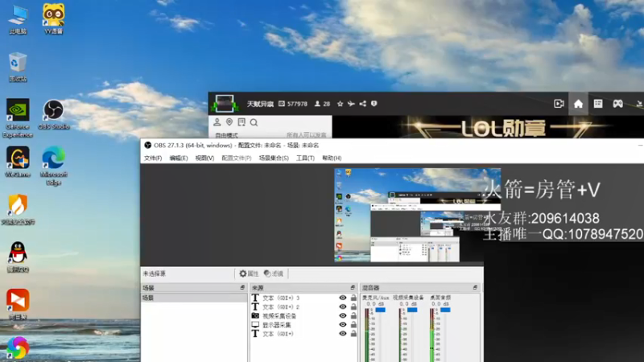Float the 混音器 dock panel
644x362 pixels.
(475, 288)
